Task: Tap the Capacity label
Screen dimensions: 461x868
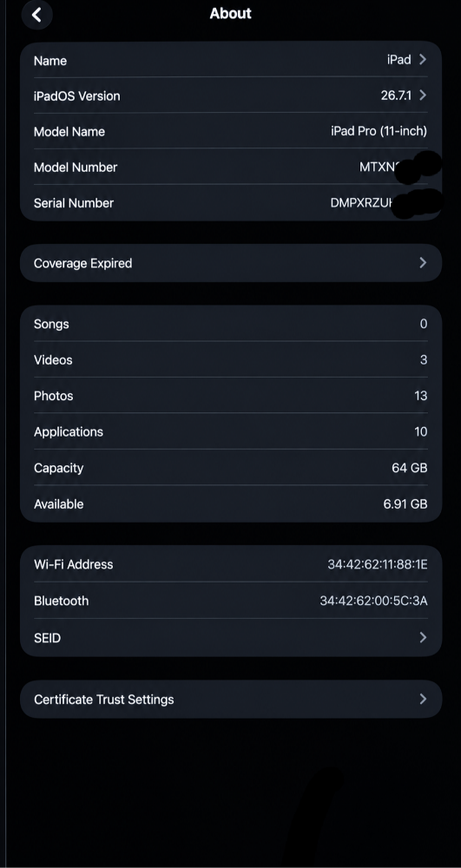Action: (59, 469)
